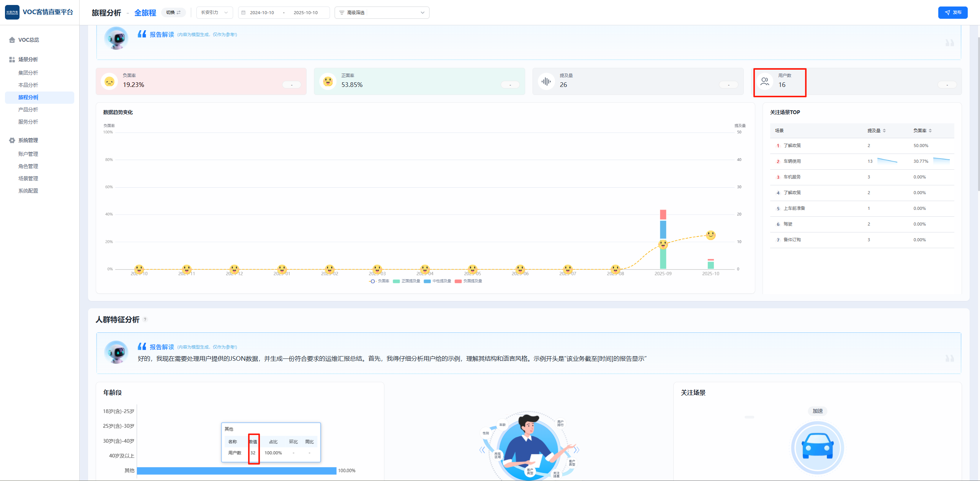Click the VOC总览 home icon
980x481 pixels.
point(12,40)
